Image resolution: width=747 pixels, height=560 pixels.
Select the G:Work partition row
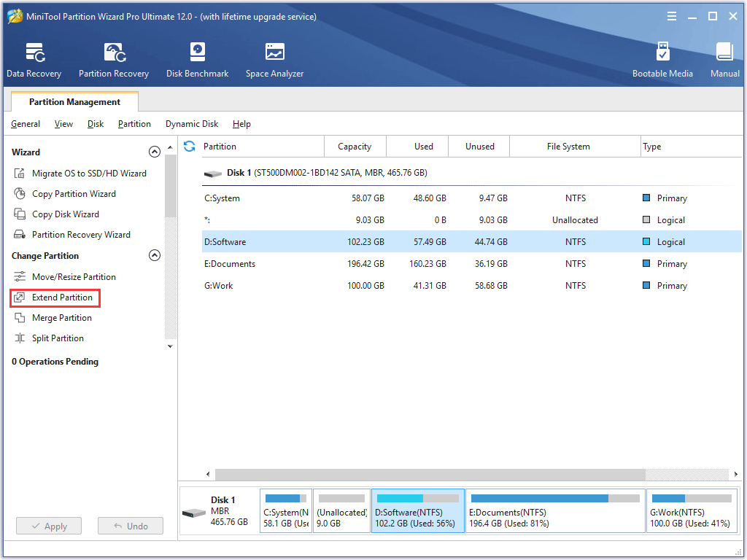pos(472,286)
